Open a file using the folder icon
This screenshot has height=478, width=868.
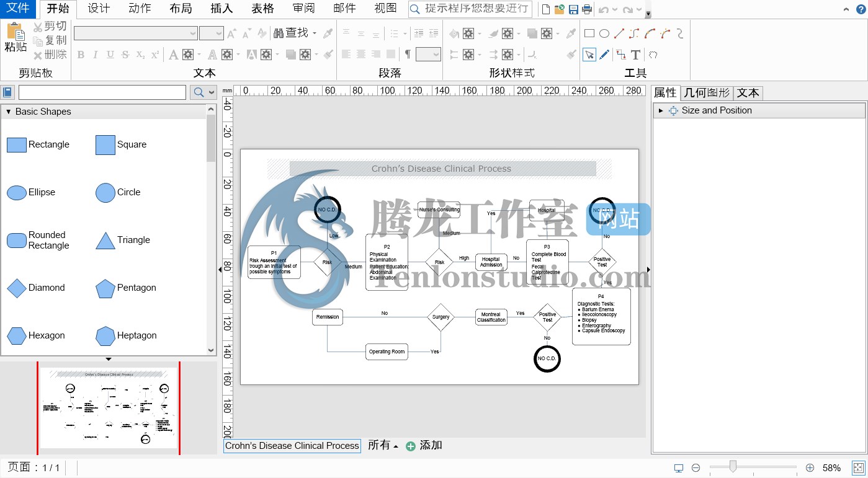click(560, 9)
